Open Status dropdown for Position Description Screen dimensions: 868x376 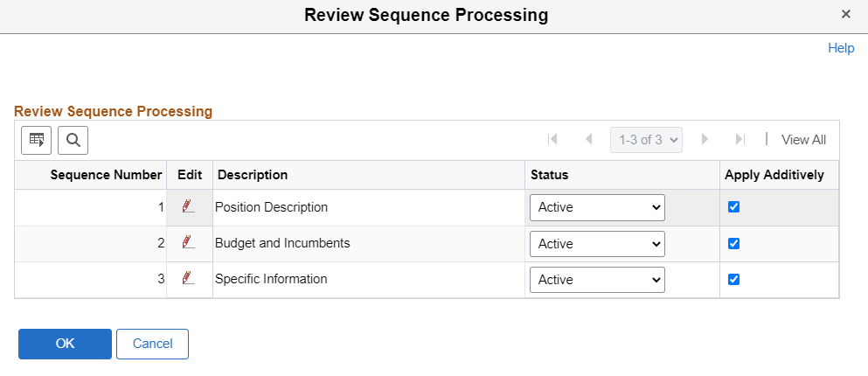point(597,207)
